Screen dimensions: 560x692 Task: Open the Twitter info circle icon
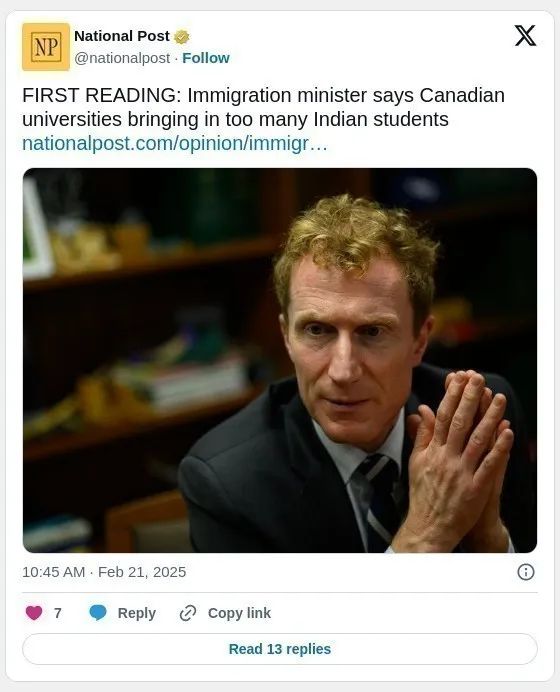coord(526,572)
